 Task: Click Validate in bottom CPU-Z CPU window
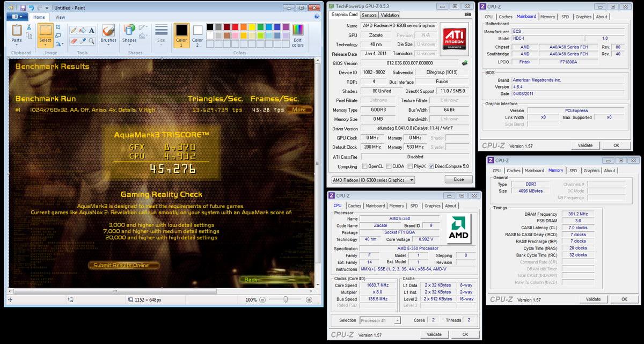tap(434, 334)
